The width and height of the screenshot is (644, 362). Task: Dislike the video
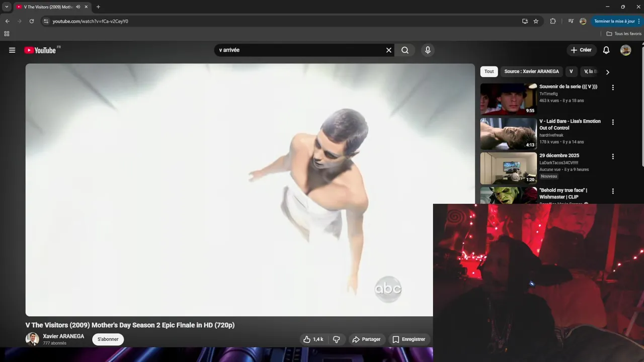(337, 339)
